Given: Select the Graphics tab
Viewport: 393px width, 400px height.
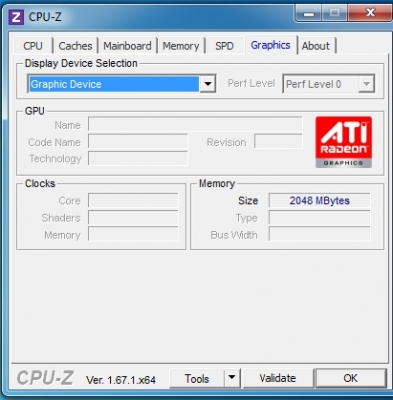Looking at the screenshot, I should tap(270, 45).
